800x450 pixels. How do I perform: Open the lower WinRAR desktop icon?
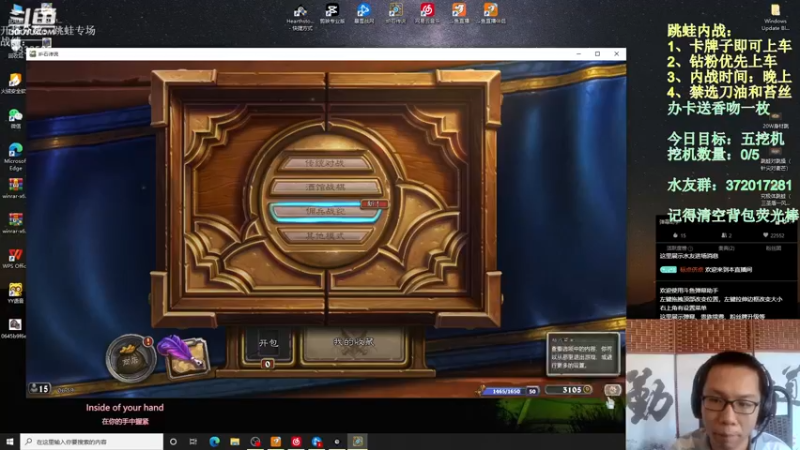[15, 223]
